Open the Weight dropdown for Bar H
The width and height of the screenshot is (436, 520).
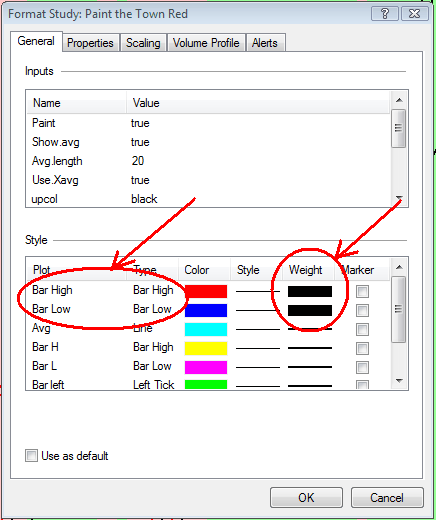pos(310,348)
